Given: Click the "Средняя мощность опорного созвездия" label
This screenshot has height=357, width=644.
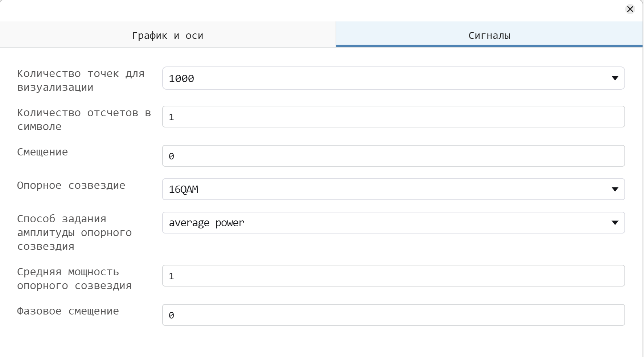Looking at the screenshot, I should (74, 279).
